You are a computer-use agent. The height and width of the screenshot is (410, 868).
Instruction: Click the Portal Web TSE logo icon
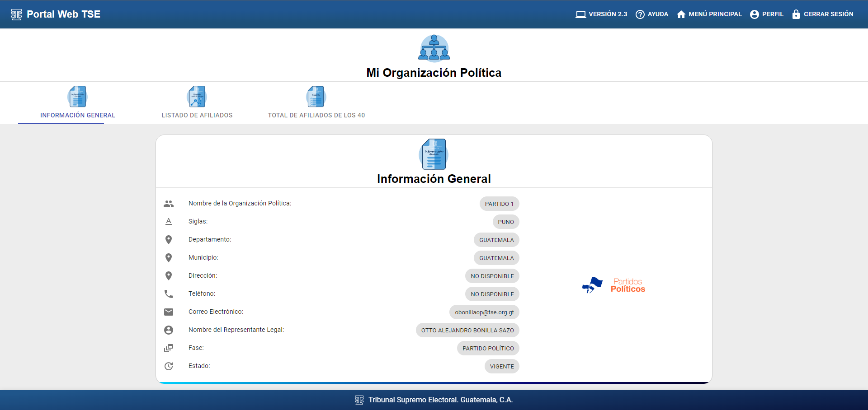pyautogui.click(x=16, y=14)
